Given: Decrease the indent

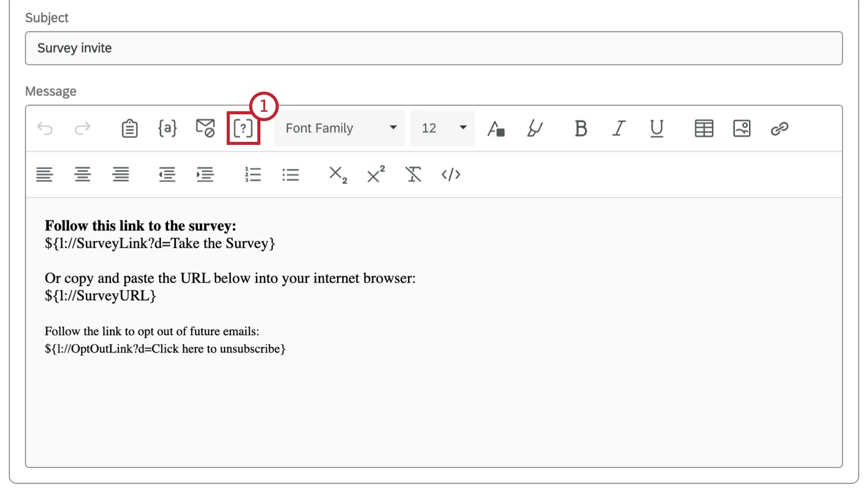Looking at the screenshot, I should [x=167, y=175].
